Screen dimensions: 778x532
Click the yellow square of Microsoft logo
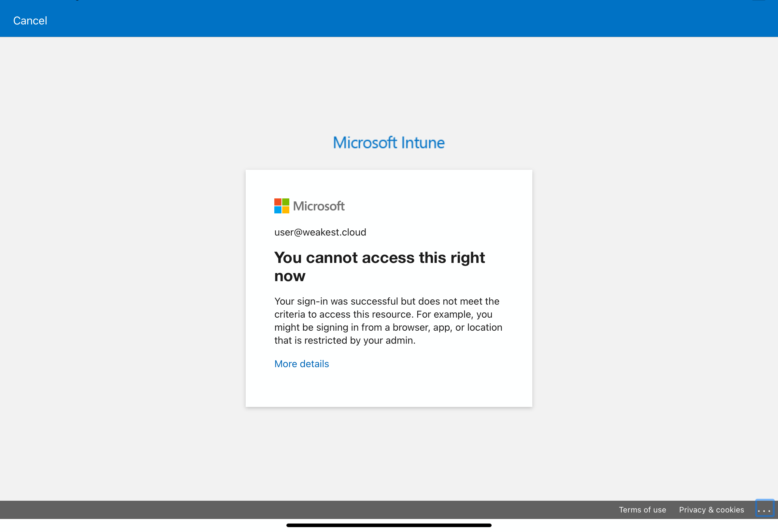click(x=285, y=210)
